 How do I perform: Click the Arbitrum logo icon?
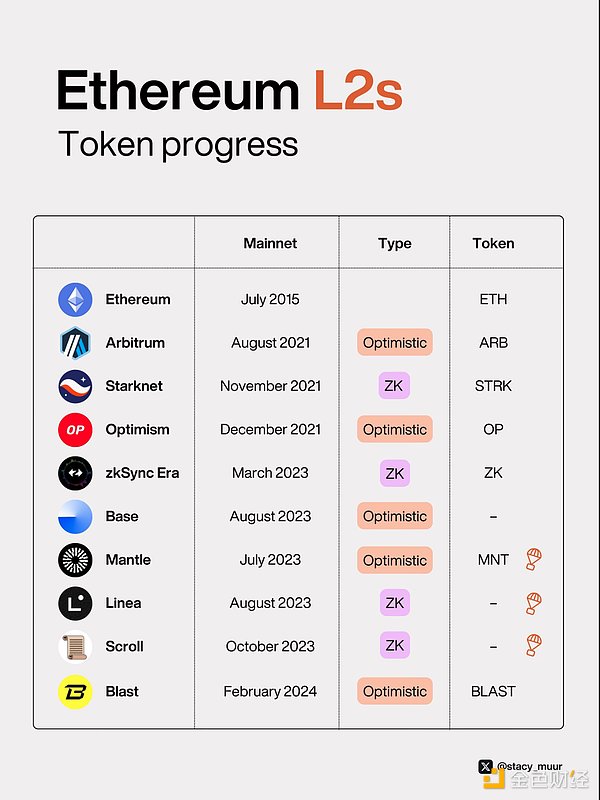tap(75, 342)
